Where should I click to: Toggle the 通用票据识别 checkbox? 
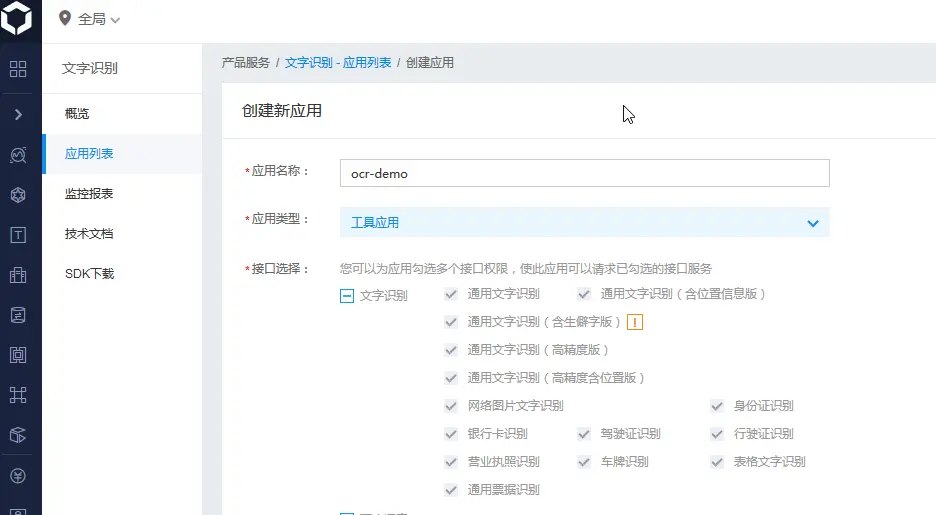click(451, 490)
